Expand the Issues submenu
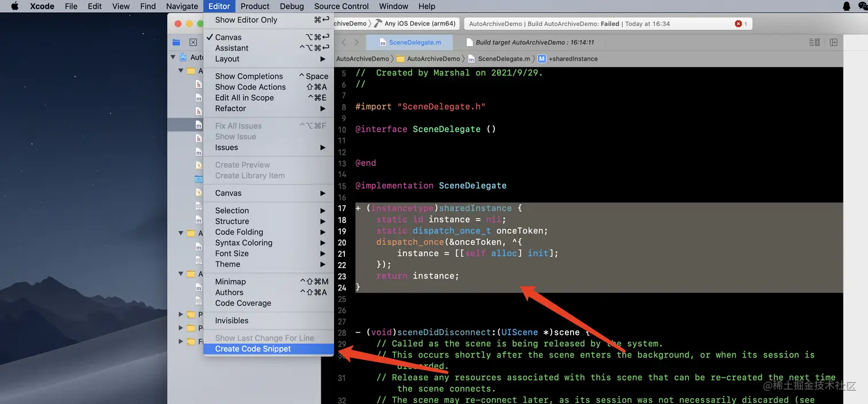Image resolution: width=868 pixels, height=404 pixels. pos(269,148)
